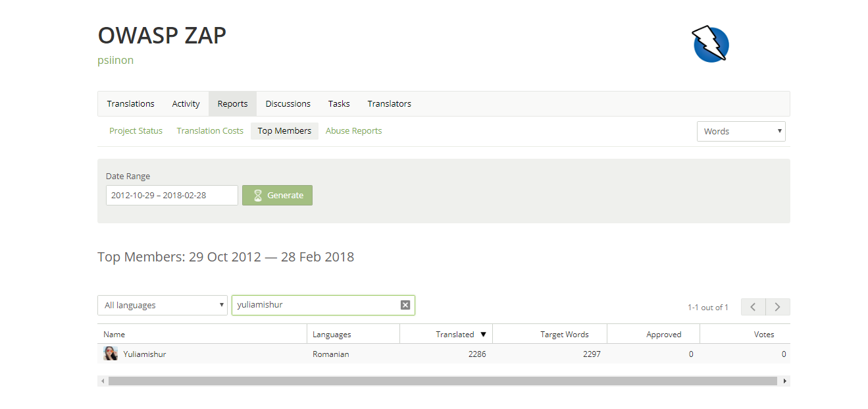
Task: Click the Translated column sort arrow
Action: [x=483, y=335]
